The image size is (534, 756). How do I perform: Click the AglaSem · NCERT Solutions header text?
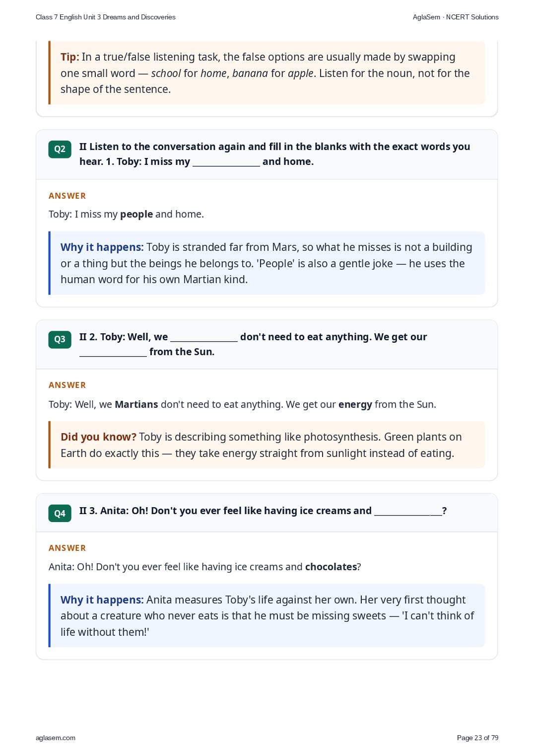pyautogui.click(x=456, y=17)
